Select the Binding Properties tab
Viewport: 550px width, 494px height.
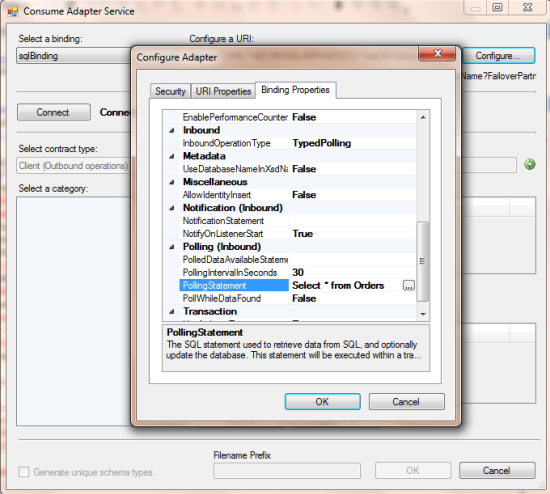pyautogui.click(x=295, y=90)
